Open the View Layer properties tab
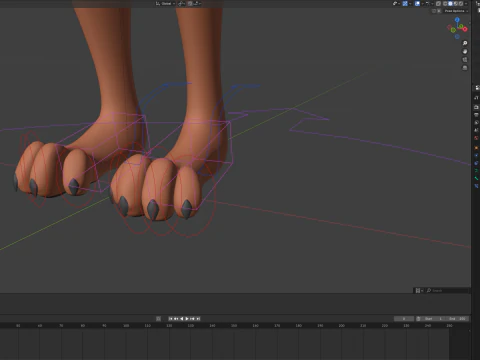The image size is (480, 360). pos(477,122)
